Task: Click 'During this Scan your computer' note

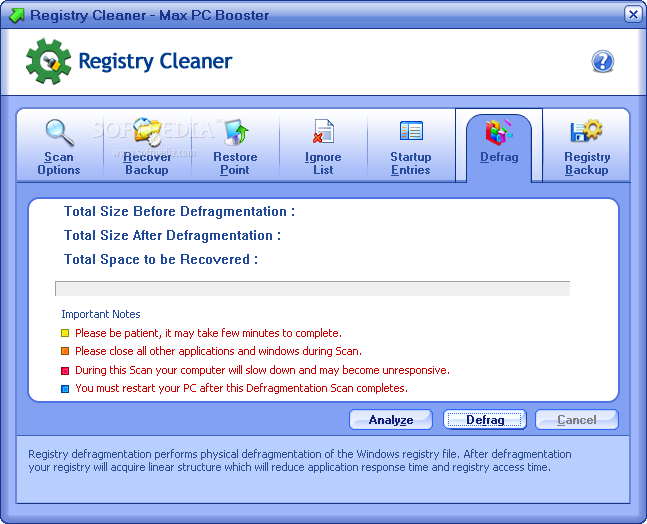Action: tap(262, 370)
